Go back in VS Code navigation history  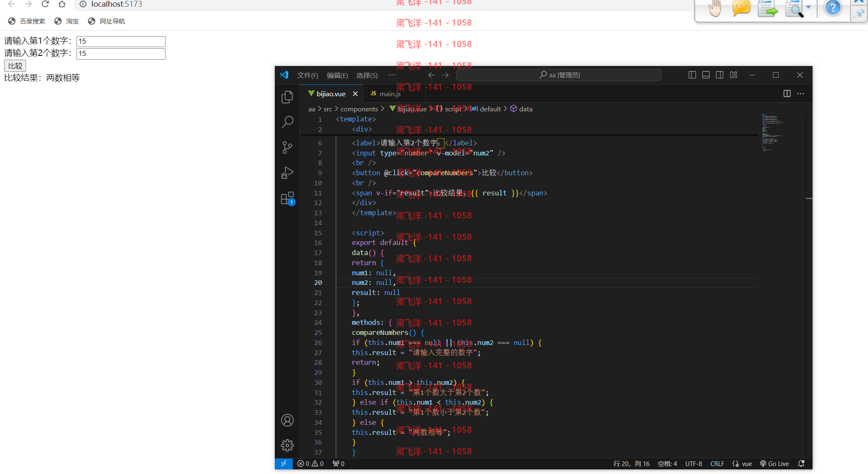[431, 75]
